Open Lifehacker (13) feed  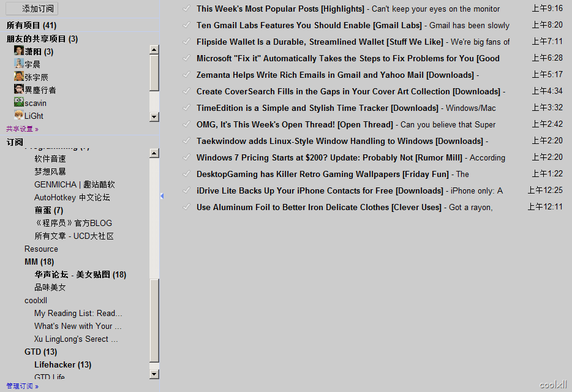62,364
